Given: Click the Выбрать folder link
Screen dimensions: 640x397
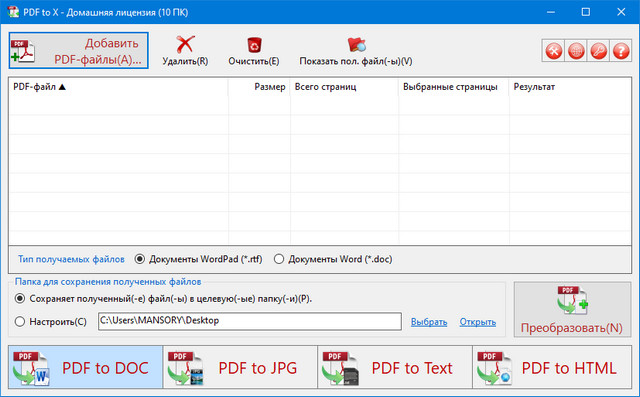Looking at the screenshot, I should click(429, 322).
